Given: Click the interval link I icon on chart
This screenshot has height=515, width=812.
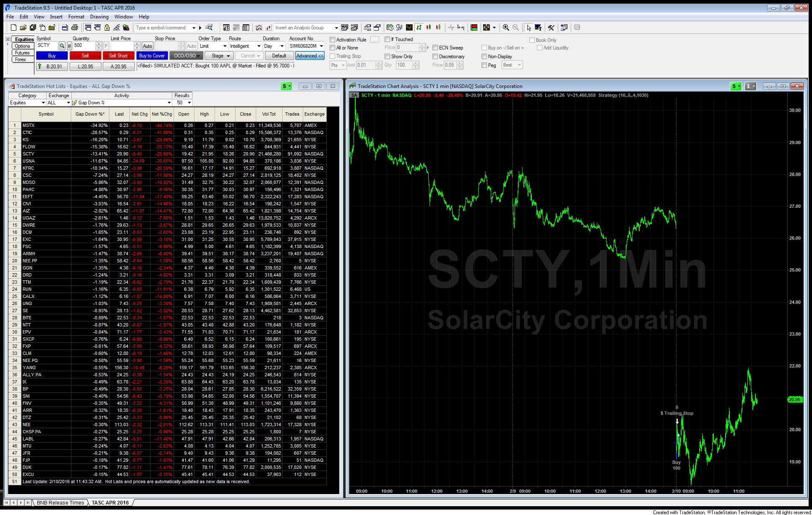Looking at the screenshot, I should [750, 86].
